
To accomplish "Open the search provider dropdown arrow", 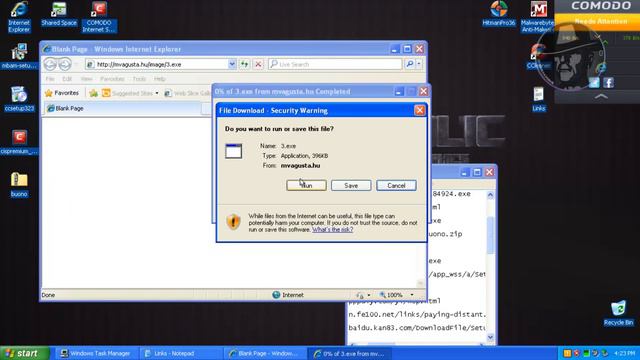I will point(419,64).
